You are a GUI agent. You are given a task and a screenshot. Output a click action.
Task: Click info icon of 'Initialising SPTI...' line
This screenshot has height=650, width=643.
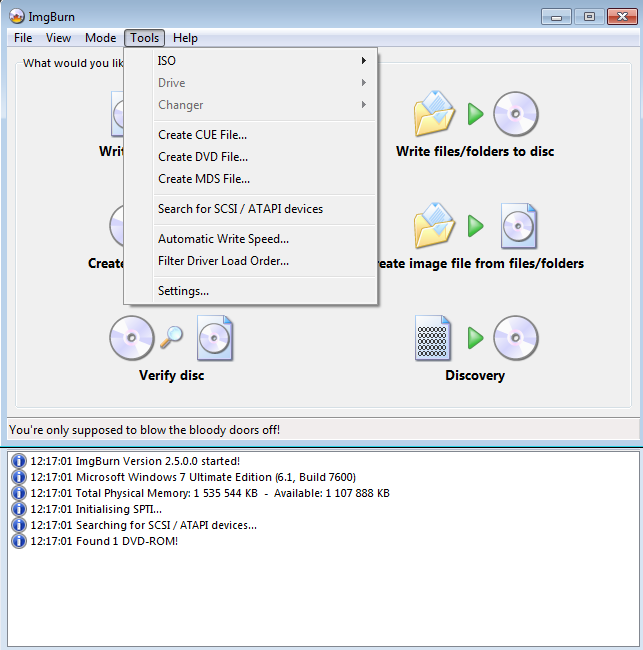pos(19,509)
